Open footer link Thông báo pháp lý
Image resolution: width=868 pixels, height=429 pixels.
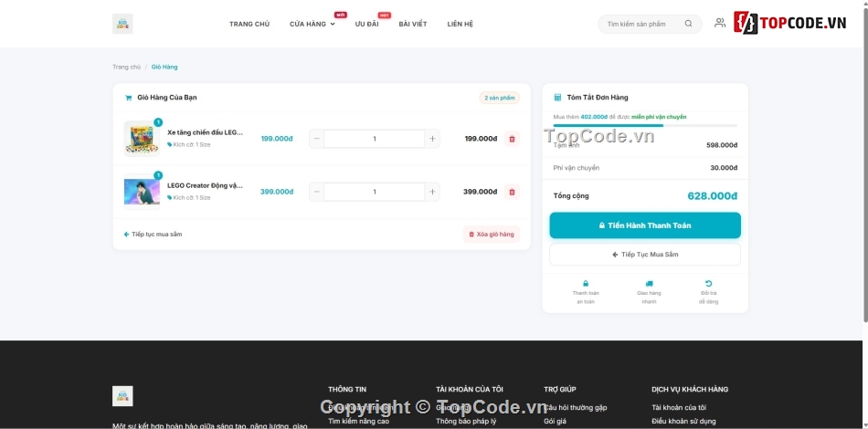pos(466,422)
